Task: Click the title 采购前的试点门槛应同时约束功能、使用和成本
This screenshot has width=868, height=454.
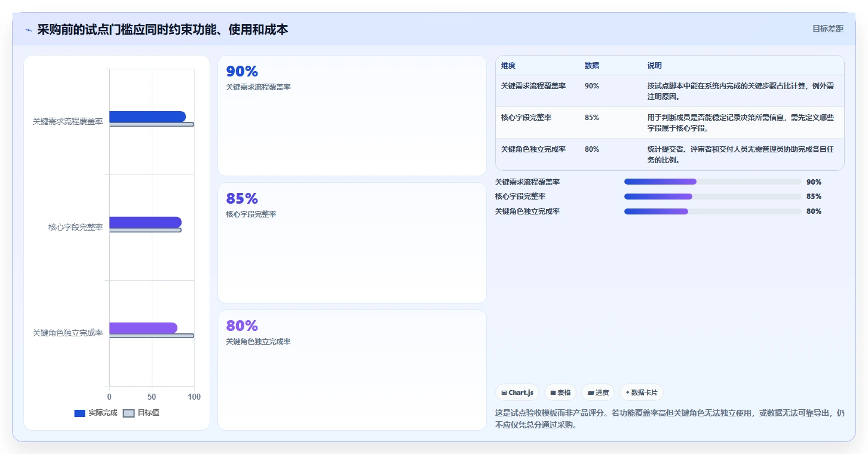Action: [162, 29]
